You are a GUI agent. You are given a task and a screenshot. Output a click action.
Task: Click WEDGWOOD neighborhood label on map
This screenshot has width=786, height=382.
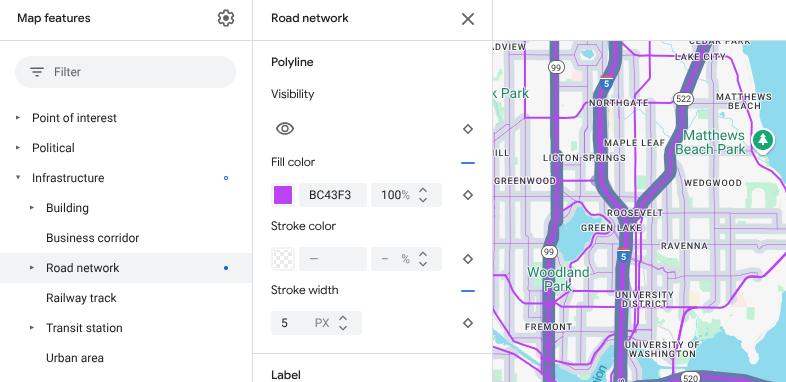tap(712, 183)
